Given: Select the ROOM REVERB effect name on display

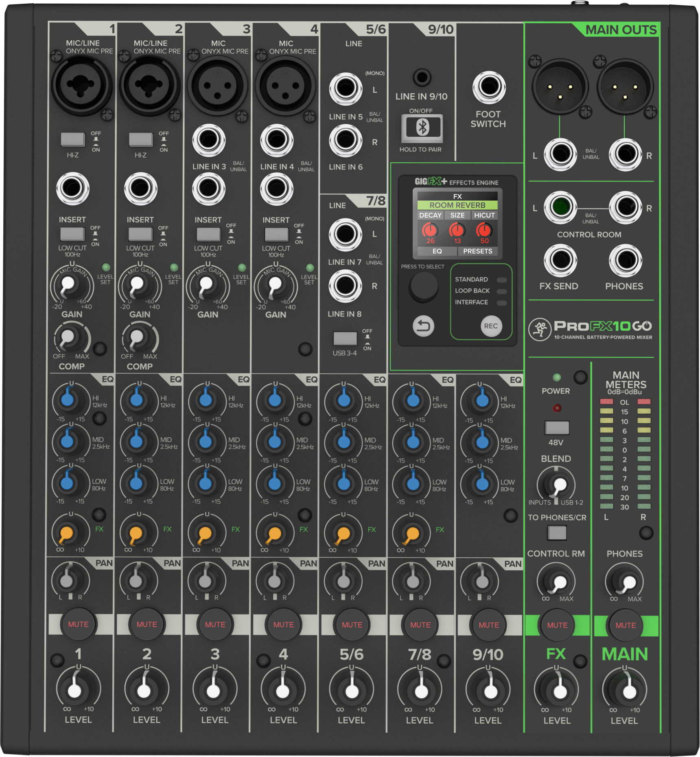Looking at the screenshot, I should pyautogui.click(x=457, y=205).
